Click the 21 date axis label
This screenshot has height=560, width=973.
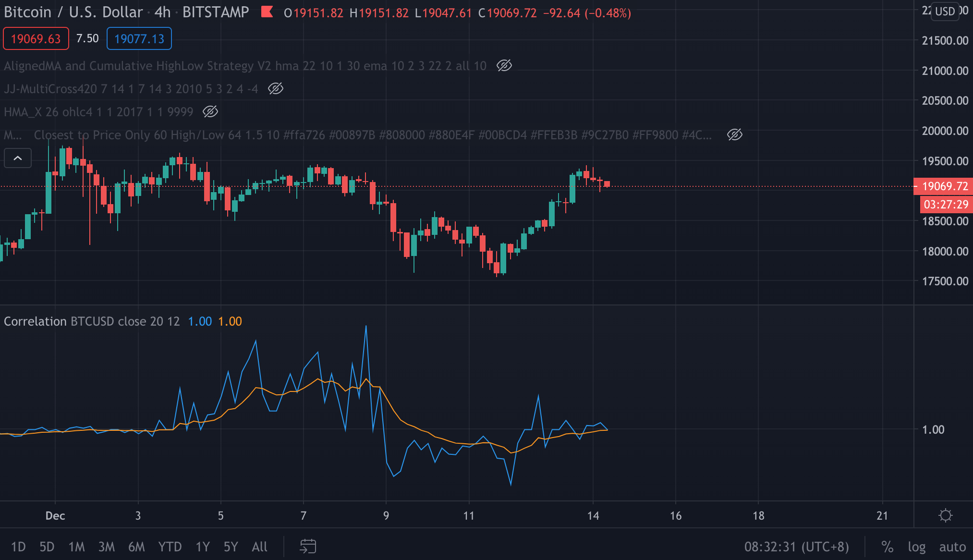click(882, 516)
